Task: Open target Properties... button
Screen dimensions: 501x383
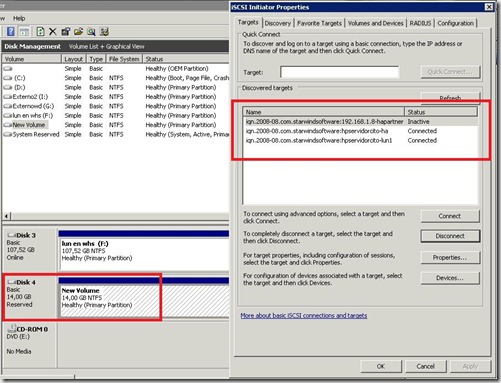Action: (450, 257)
